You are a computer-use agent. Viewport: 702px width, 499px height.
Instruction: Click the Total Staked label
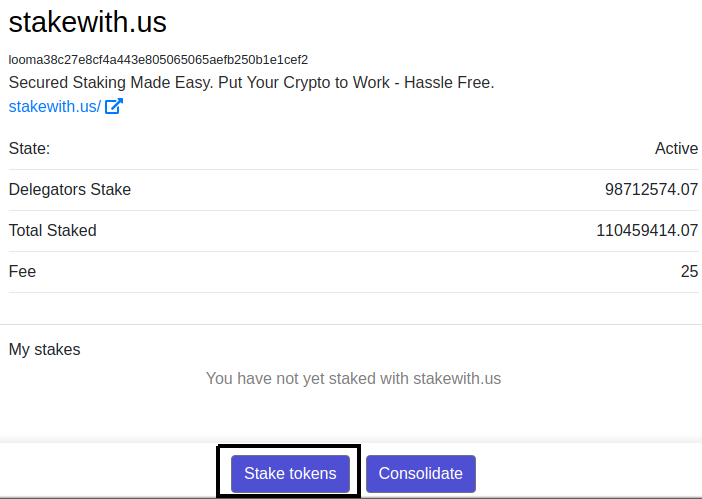click(x=53, y=230)
